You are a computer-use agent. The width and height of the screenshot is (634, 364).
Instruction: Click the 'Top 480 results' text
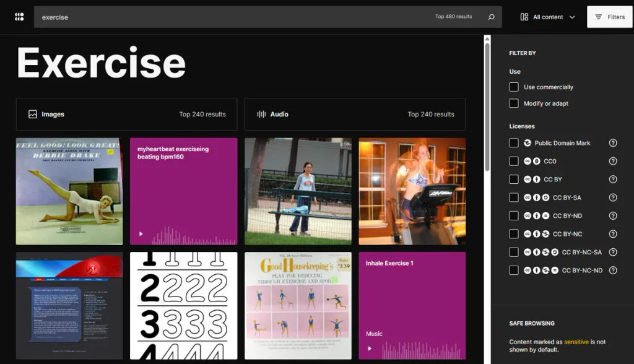click(x=453, y=17)
